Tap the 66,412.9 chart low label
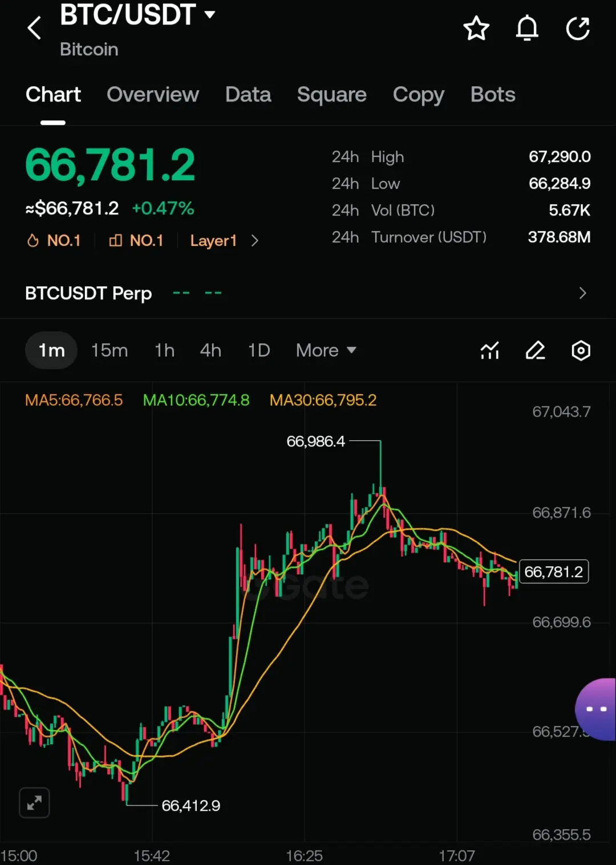 pyautogui.click(x=191, y=806)
